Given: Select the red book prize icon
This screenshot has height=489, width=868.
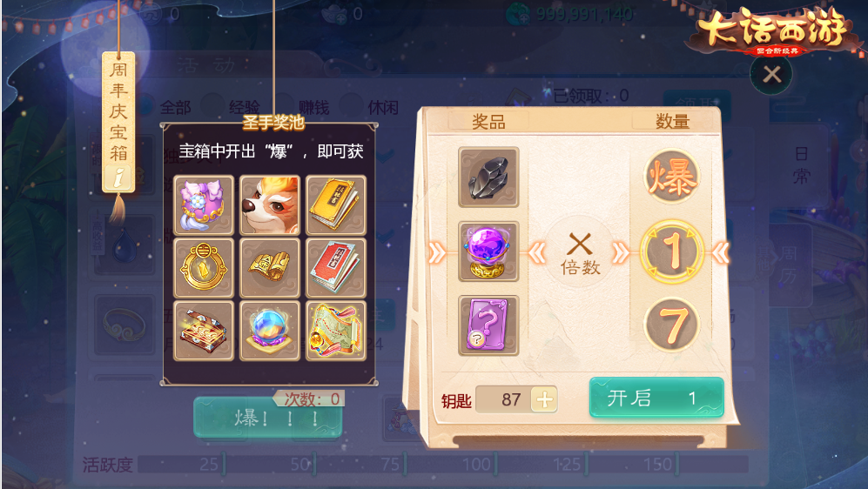Looking at the screenshot, I should click(335, 268).
